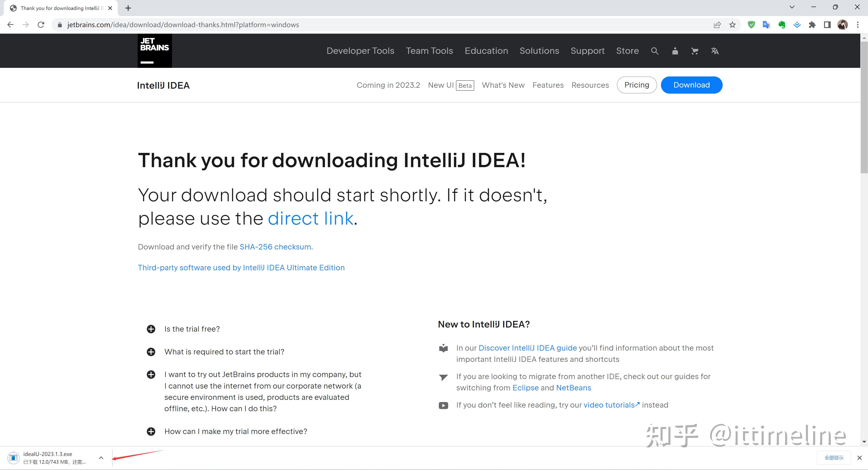Click the video tutorials play icon
Viewport: 868px width, 470px height.
(443, 405)
